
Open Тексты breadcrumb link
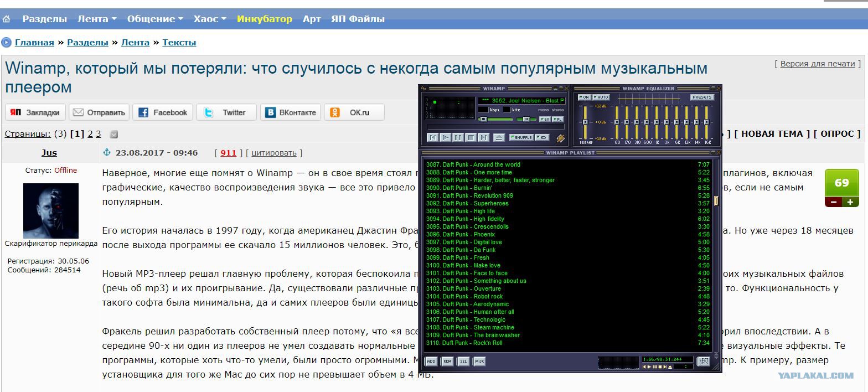click(179, 43)
